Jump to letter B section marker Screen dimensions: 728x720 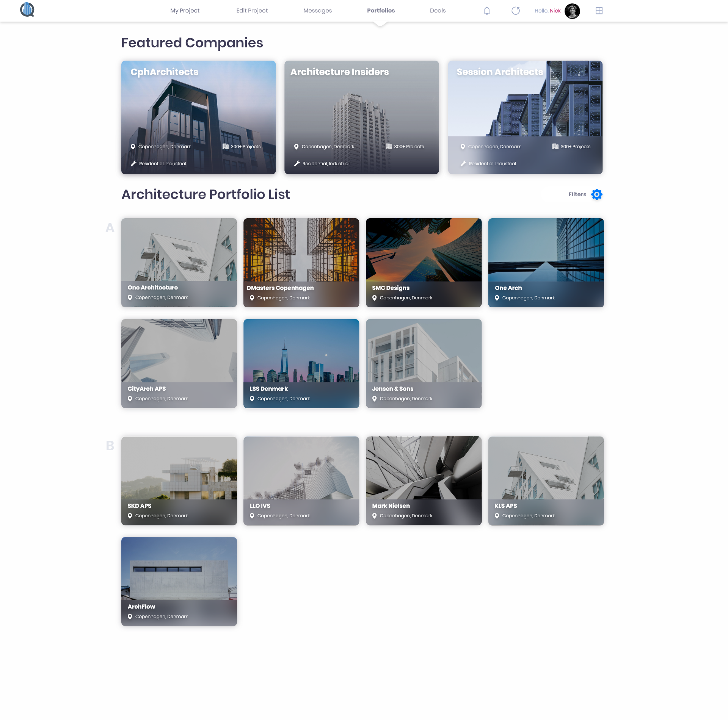(x=110, y=446)
